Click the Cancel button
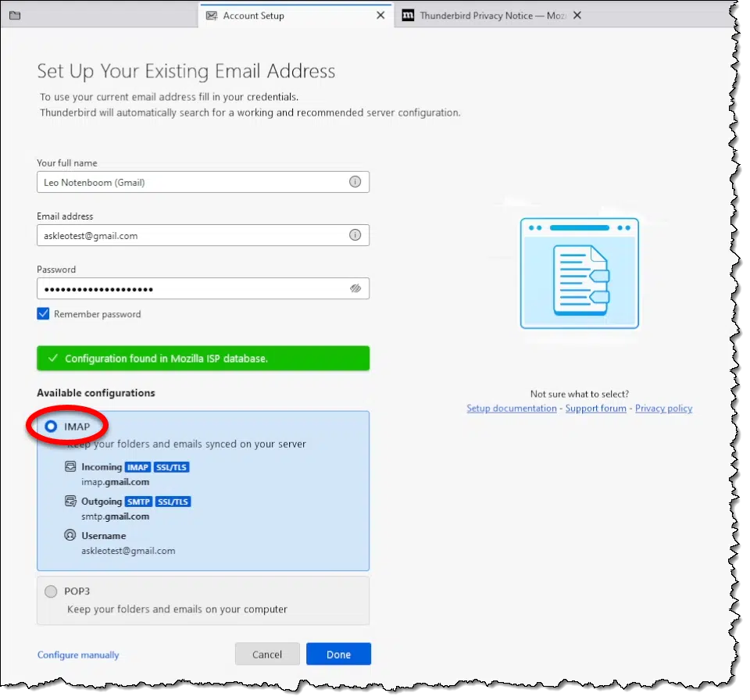Screen dimensions: 750x700 pyautogui.click(x=267, y=654)
